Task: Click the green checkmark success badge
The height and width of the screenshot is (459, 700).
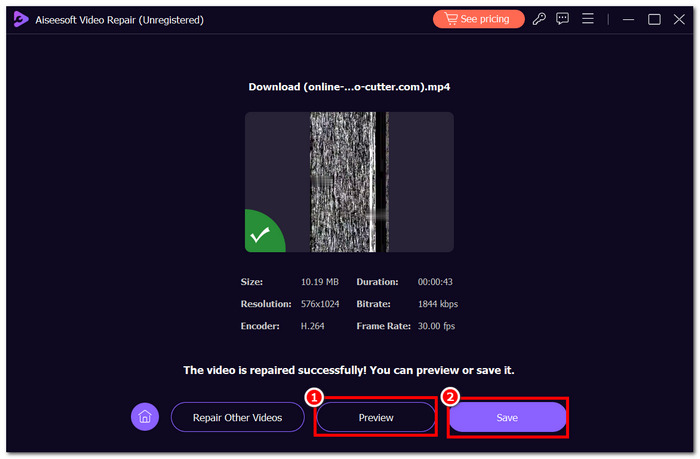Action: (x=262, y=235)
